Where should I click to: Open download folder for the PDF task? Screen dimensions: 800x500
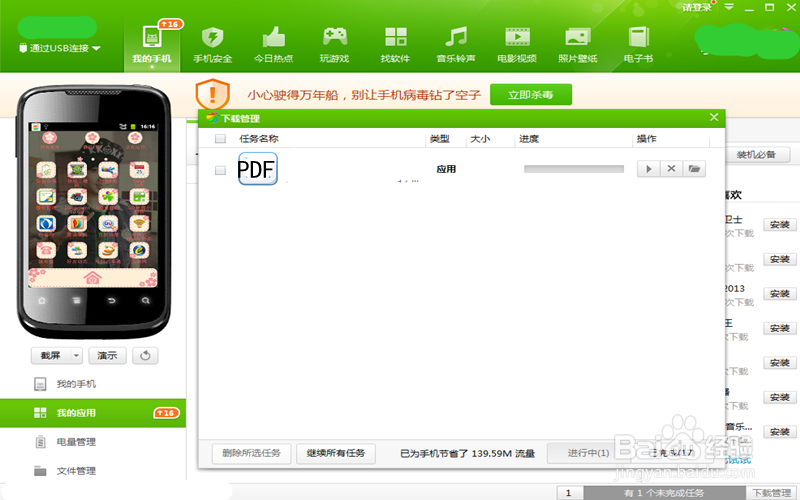tap(694, 169)
